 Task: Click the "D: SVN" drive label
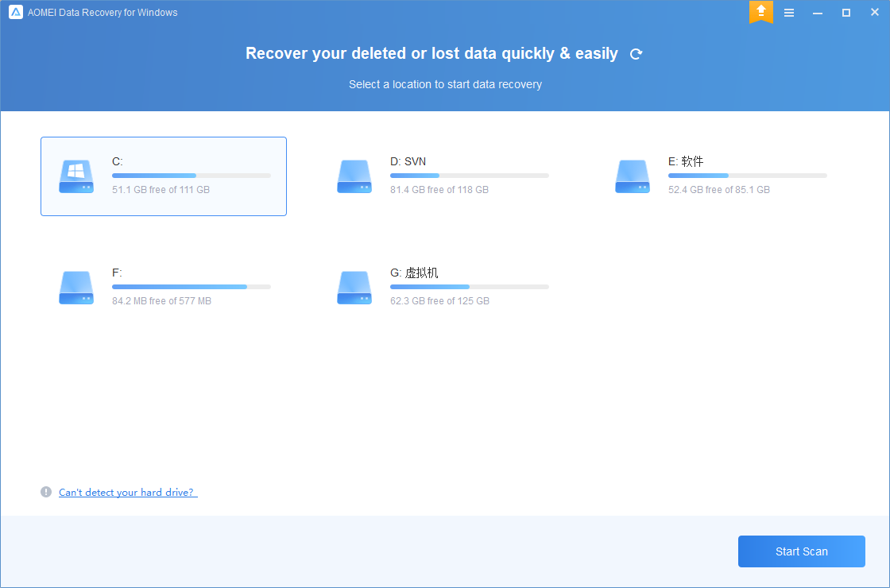(x=408, y=162)
